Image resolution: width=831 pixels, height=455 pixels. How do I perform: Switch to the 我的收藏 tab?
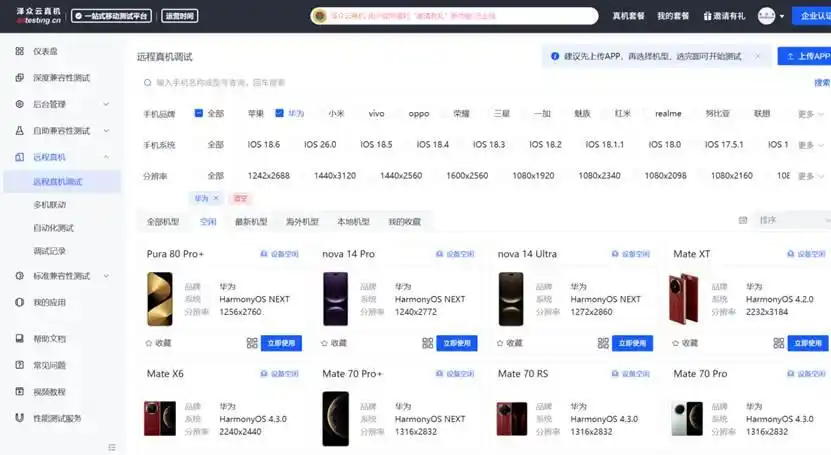(404, 222)
